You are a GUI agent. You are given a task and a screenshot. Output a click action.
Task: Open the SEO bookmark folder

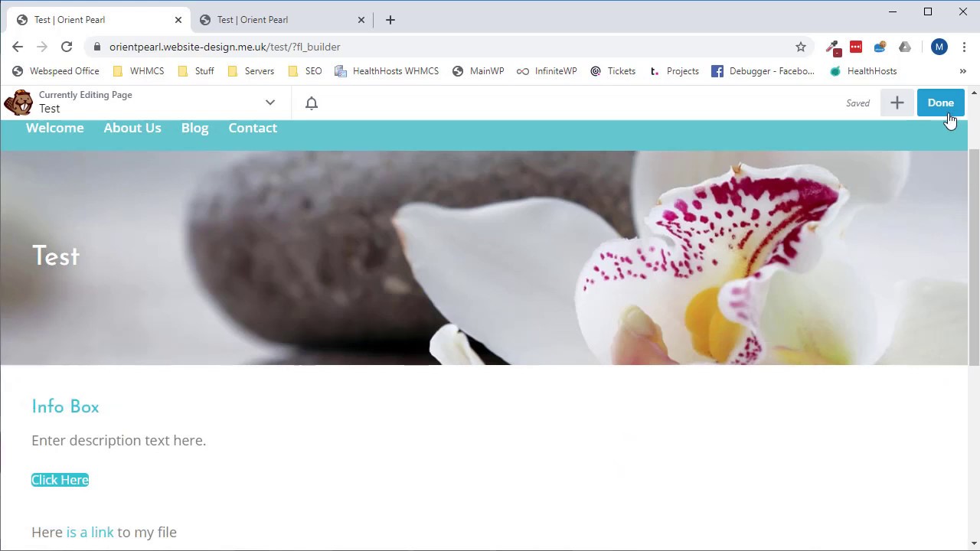305,71
